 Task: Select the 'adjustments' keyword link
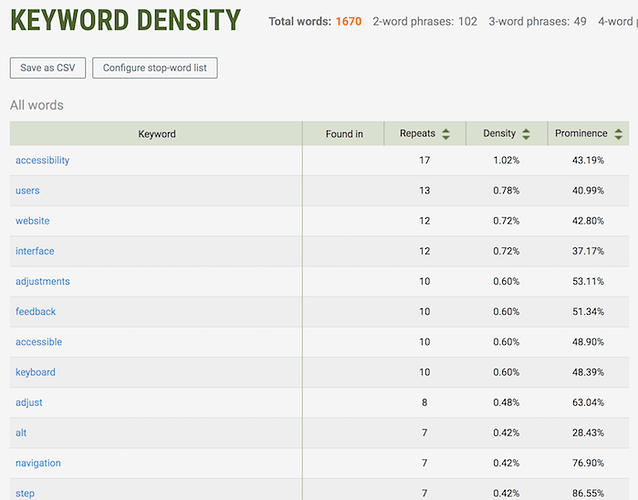click(x=43, y=282)
